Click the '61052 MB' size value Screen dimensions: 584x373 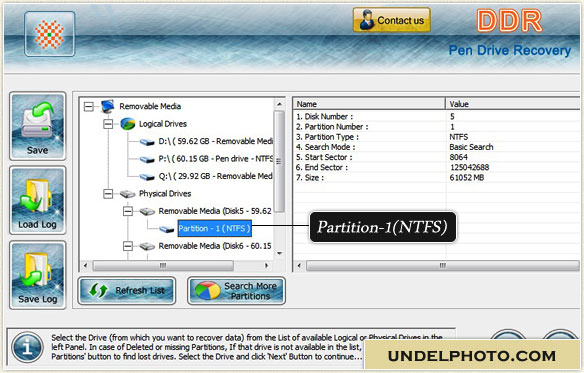[467, 178]
